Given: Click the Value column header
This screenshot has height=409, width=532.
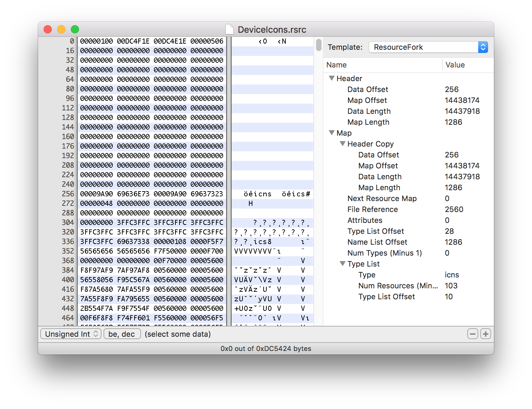Looking at the screenshot, I should pos(455,65).
